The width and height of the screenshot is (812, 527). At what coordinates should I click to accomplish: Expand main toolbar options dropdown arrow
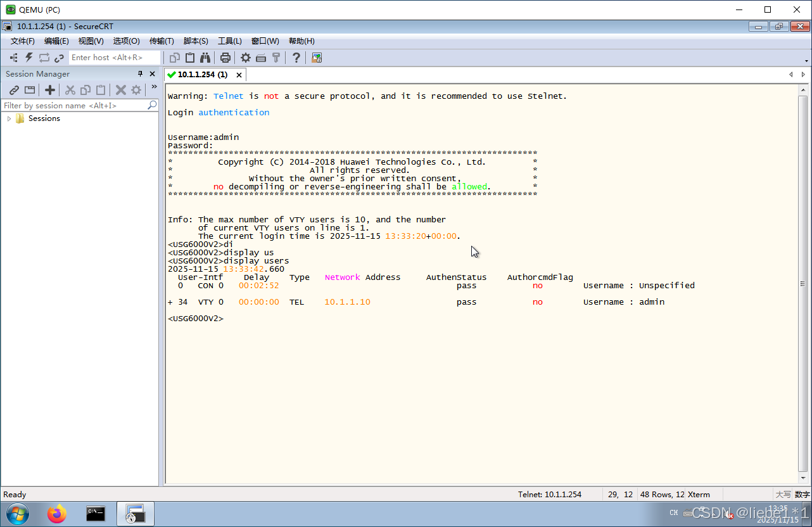click(x=806, y=61)
